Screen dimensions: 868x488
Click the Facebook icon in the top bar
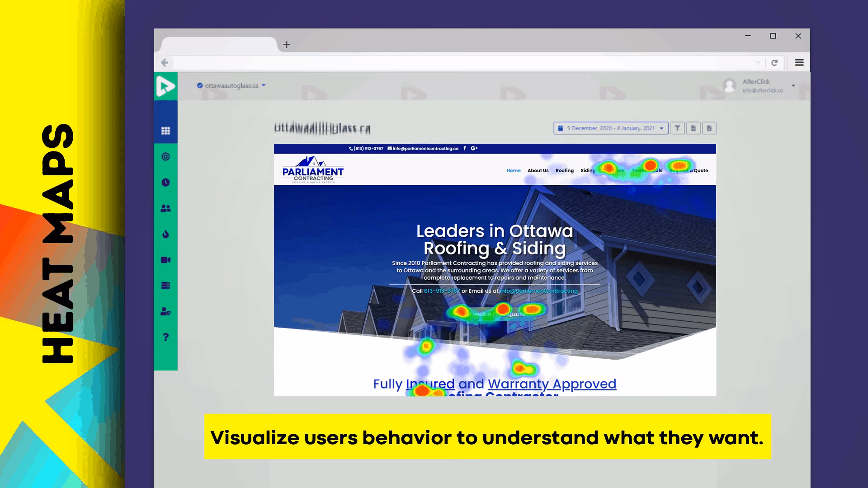tap(464, 148)
